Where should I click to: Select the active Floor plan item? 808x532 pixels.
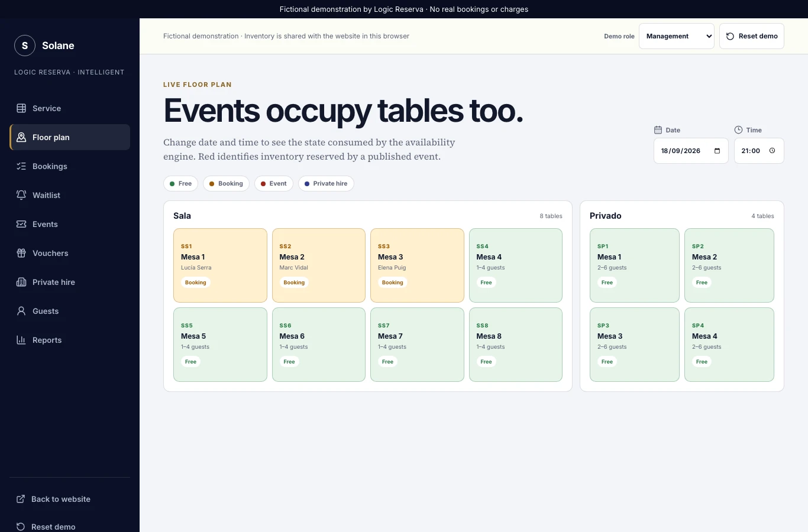[70, 137]
